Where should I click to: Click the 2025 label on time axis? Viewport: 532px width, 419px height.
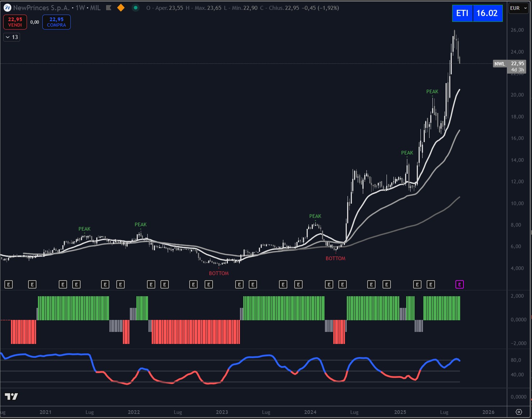click(400, 412)
